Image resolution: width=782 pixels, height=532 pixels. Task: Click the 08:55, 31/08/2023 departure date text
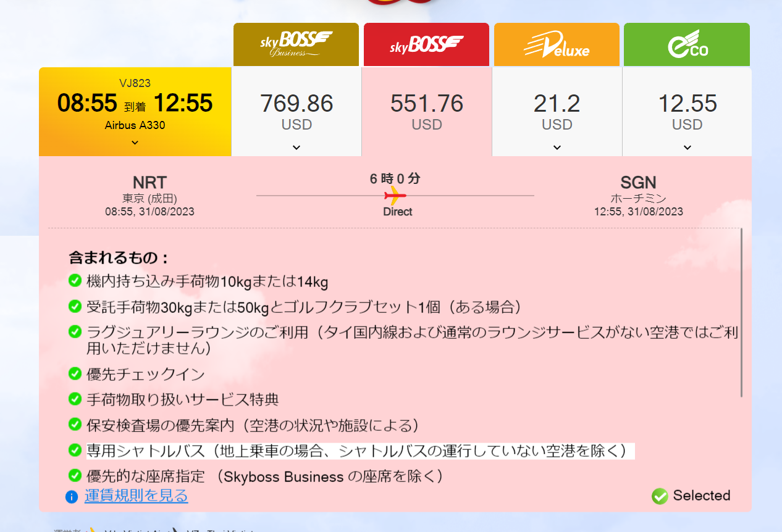[x=149, y=212]
